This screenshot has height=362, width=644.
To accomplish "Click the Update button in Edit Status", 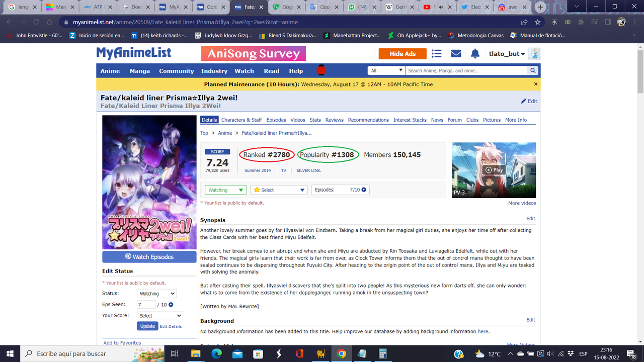I will pos(147,326).
